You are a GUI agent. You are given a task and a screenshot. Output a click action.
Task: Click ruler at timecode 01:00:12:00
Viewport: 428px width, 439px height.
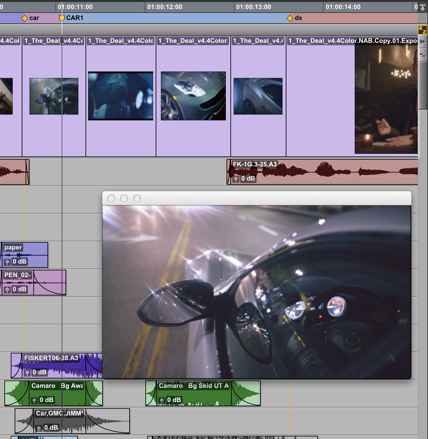point(165,7)
